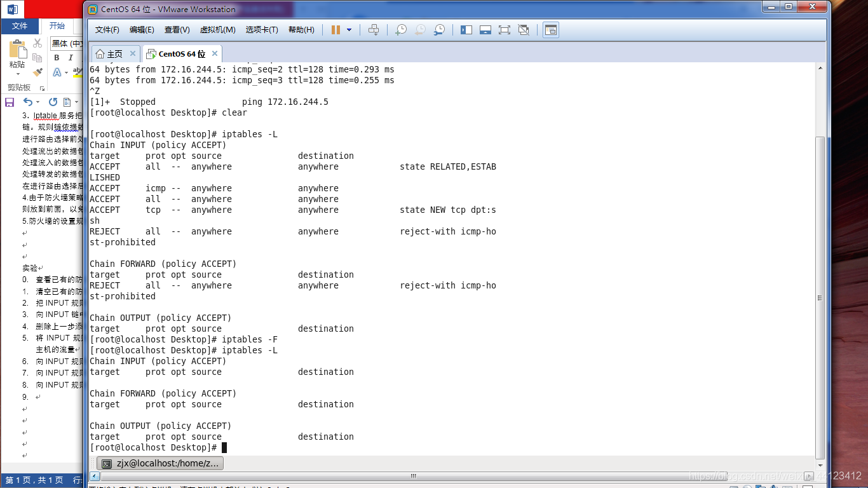The image size is (868, 488).
Task: Click the 'iptables -F' command line in terminal
Action: [184, 339]
